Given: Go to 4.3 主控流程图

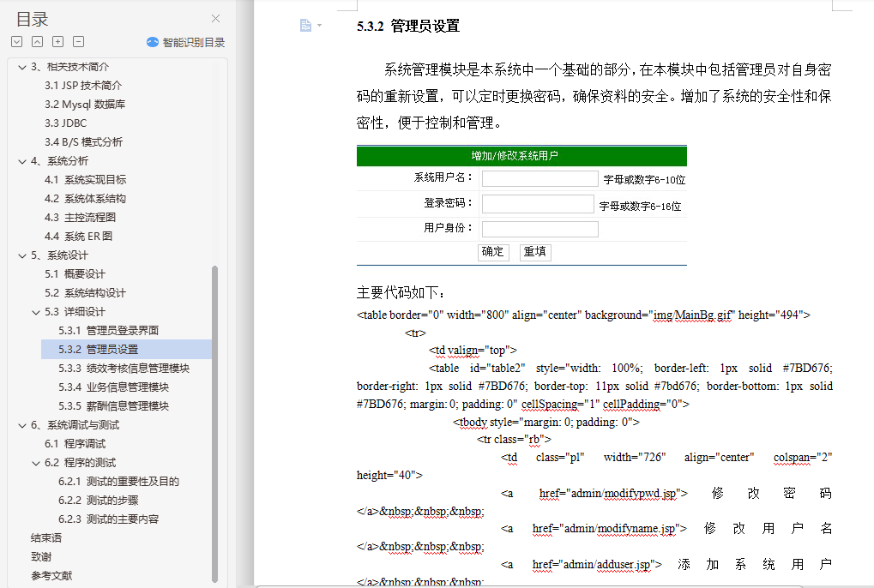Looking at the screenshot, I should 81,218.
